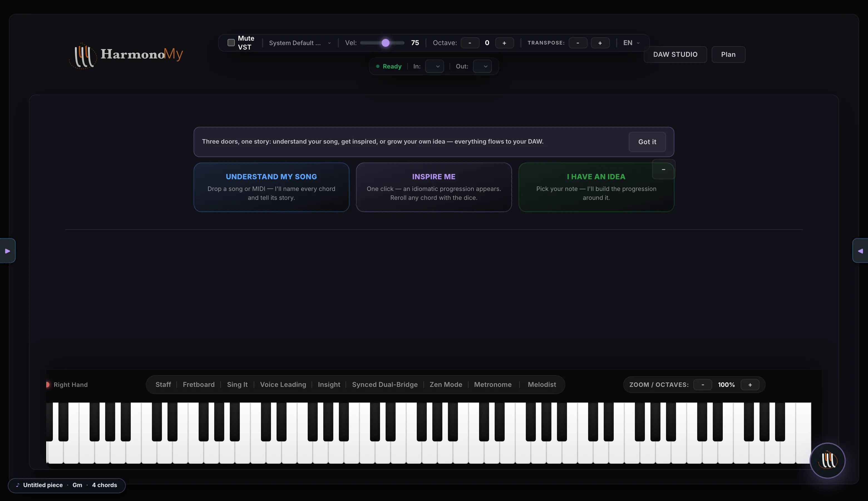Click the HarmonoMy logo icon

tap(83, 55)
